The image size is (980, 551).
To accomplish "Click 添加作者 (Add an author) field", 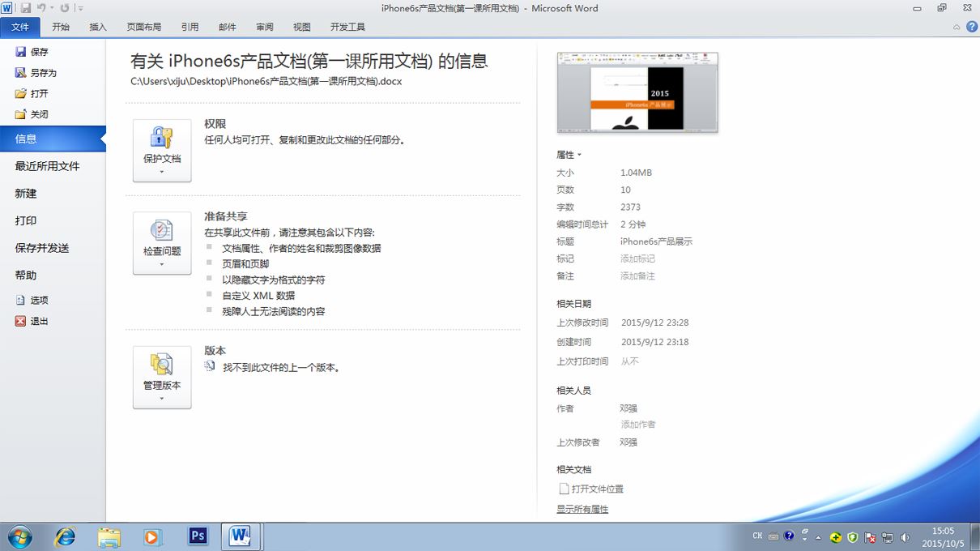I will tap(638, 425).
